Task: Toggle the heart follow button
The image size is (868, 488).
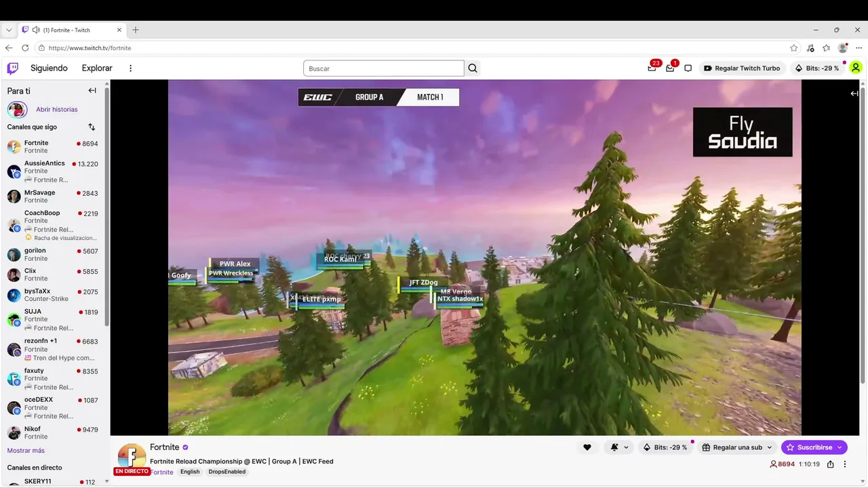Action: 587,447
